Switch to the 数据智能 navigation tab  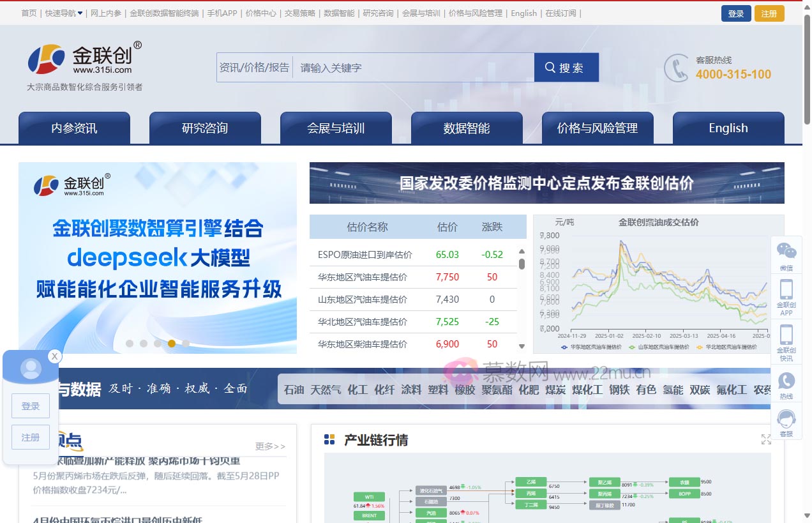coord(467,128)
